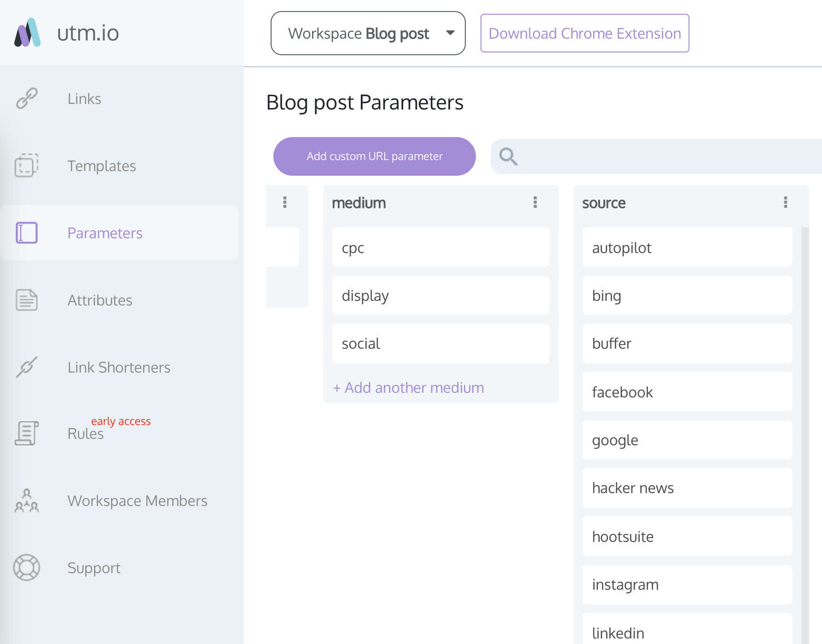822x644 pixels.
Task: Go to Support page
Action: click(94, 568)
